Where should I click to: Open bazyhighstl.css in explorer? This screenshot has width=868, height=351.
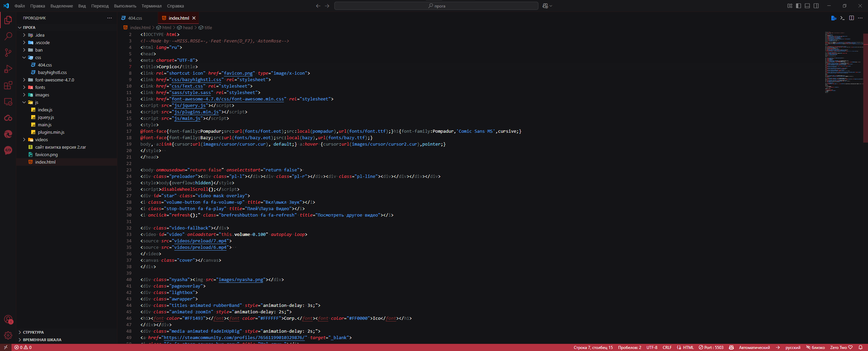coord(52,72)
